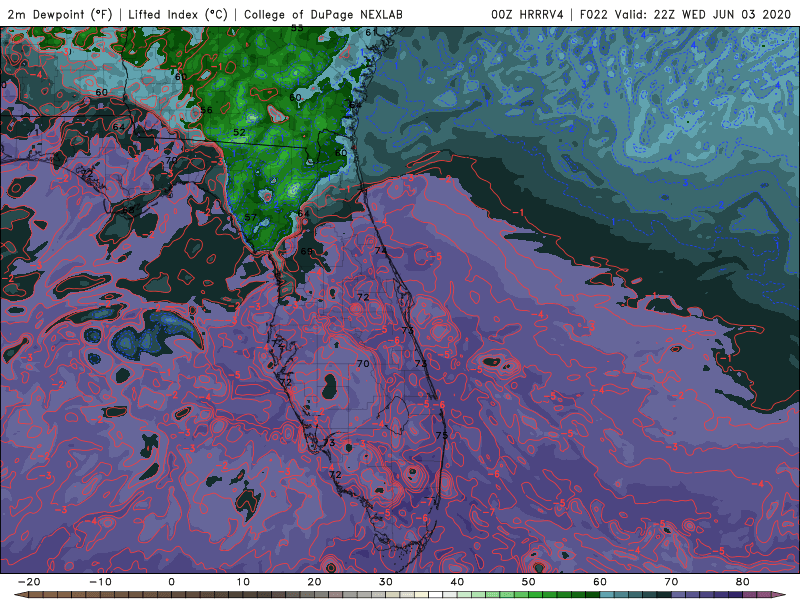800x600 pixels.
Task: Click the dewpoint value "61" near the top
Action: [371, 33]
